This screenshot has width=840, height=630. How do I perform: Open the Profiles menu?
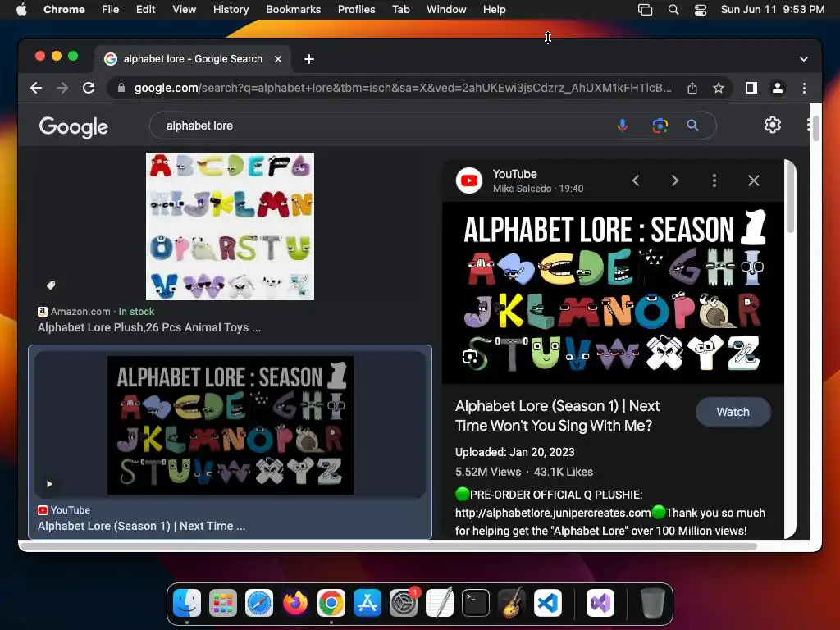pyautogui.click(x=356, y=9)
